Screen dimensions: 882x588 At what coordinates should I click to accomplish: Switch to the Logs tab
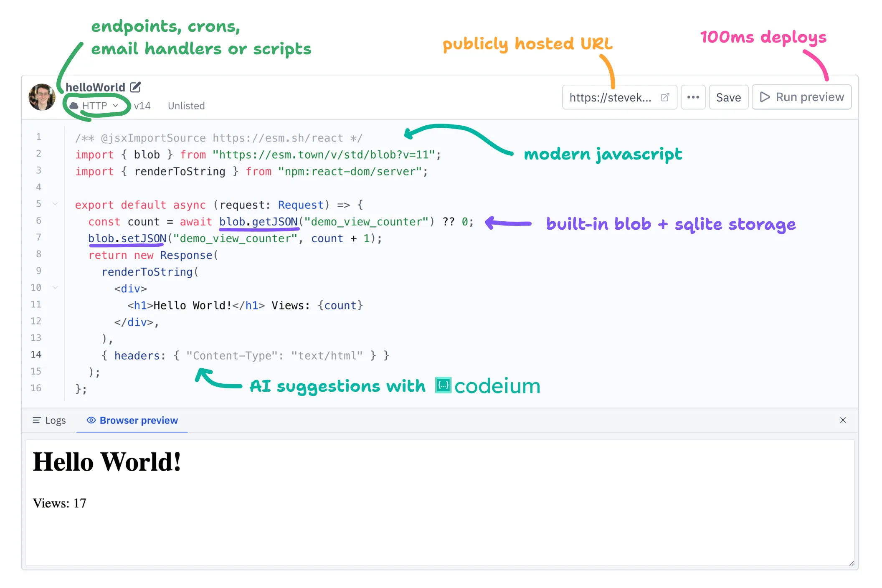[53, 419]
